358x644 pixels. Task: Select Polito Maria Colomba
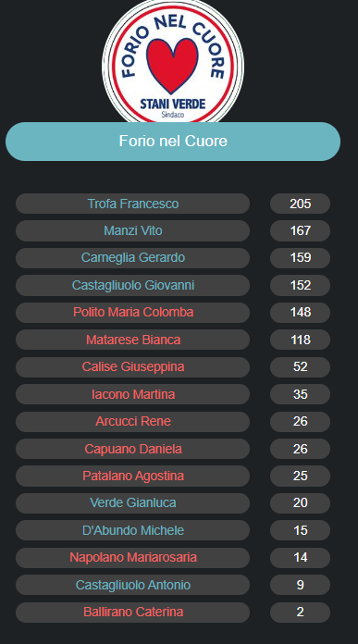coord(132,313)
